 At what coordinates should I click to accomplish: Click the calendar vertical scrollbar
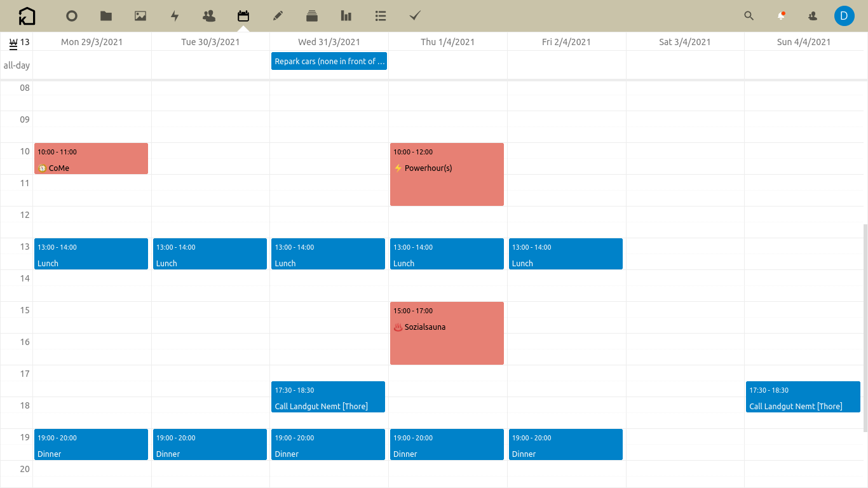click(865, 327)
